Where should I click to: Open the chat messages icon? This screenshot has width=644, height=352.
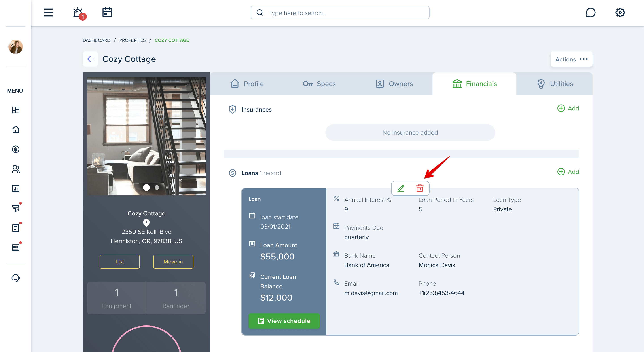[x=591, y=13]
